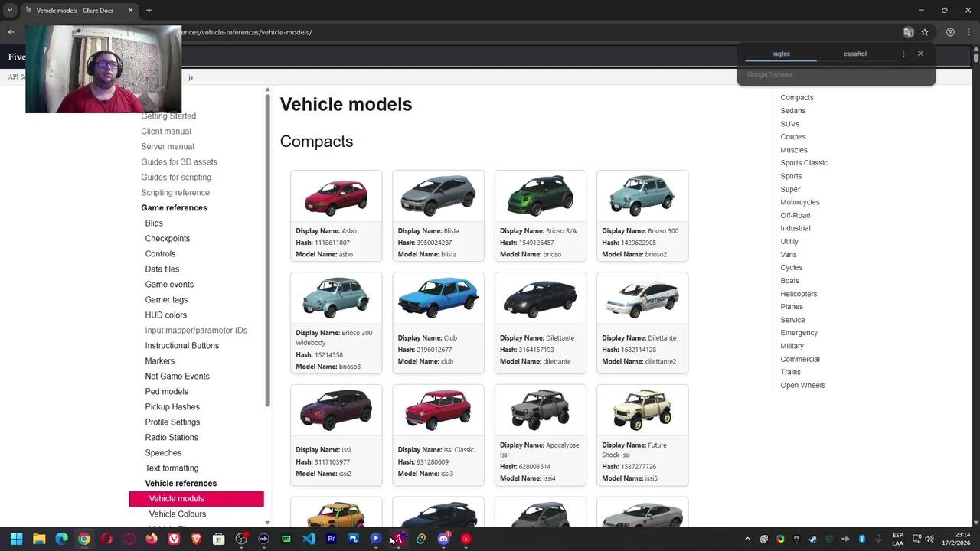Jump to Motorcycles in table of contents
980x551 pixels.
[799, 202]
